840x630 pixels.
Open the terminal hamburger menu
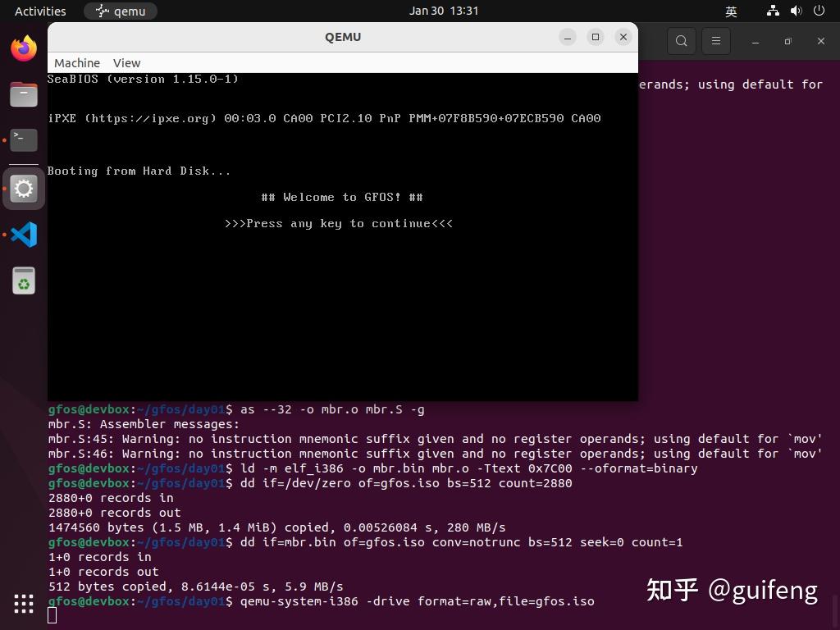tap(715, 40)
